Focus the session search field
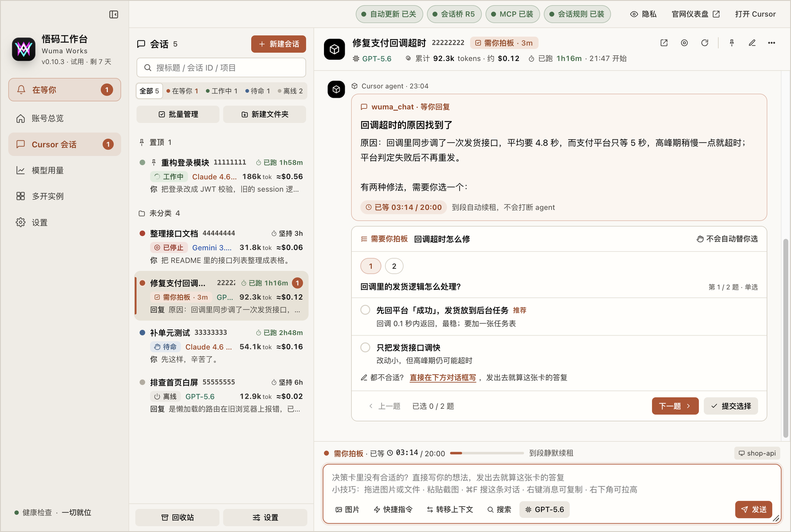The image size is (791, 532). click(221, 68)
